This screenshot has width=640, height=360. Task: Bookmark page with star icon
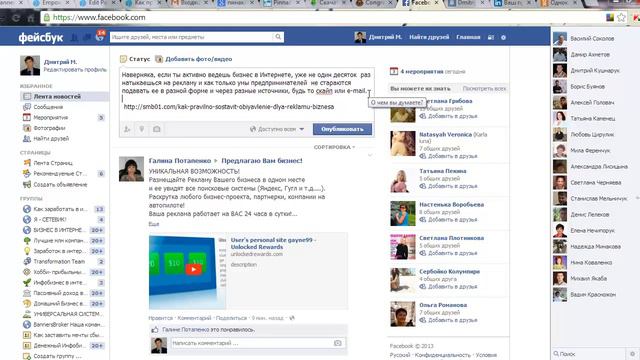[621, 17]
